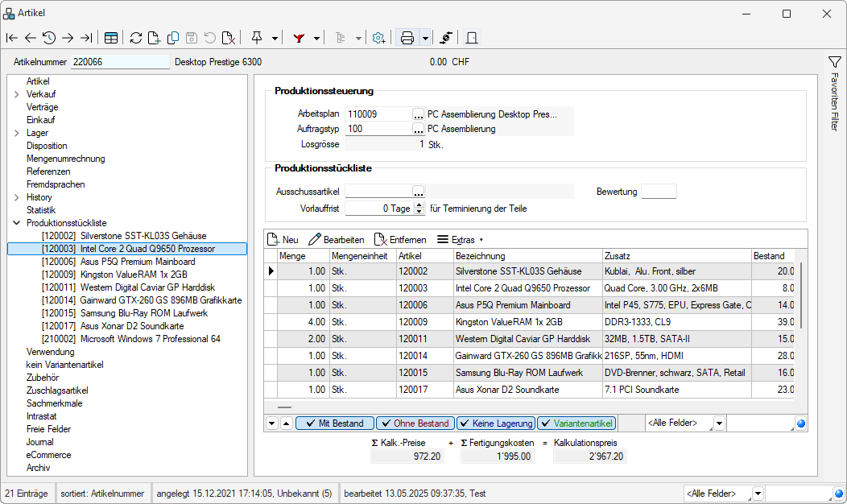
Task: Toggle the Ohne Bestand filter
Action: 415,423
